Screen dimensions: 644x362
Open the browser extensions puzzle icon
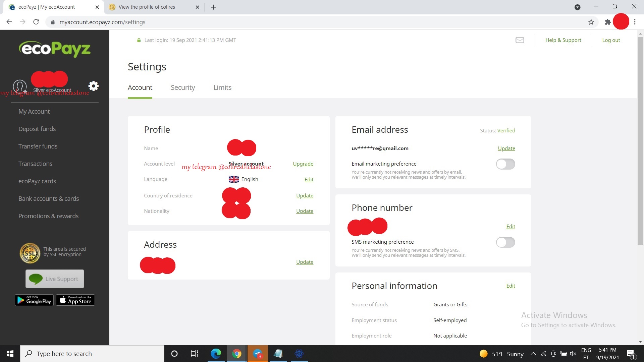tap(607, 22)
